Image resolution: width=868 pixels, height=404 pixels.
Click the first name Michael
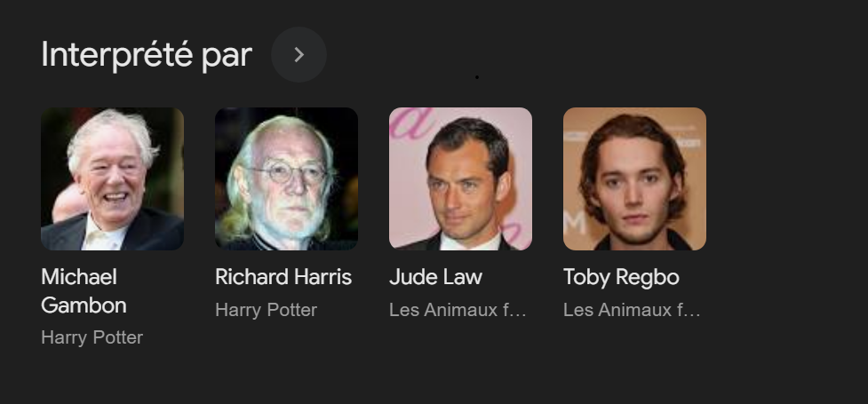(79, 277)
